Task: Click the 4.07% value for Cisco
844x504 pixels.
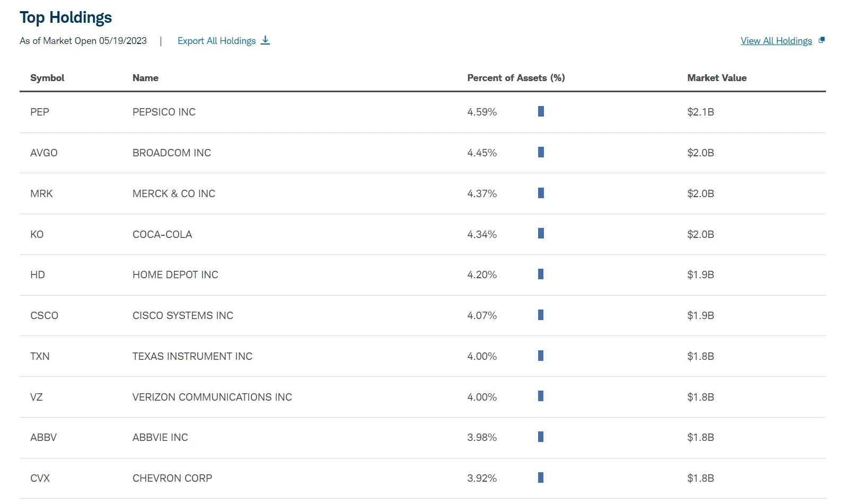Action: point(482,315)
